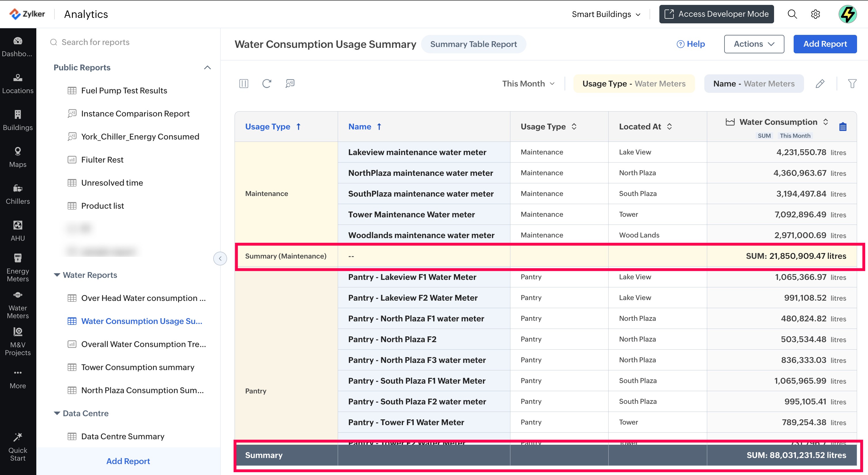Screen dimensions: 868x475
Task: Click the filter funnel icon
Action: (852, 84)
